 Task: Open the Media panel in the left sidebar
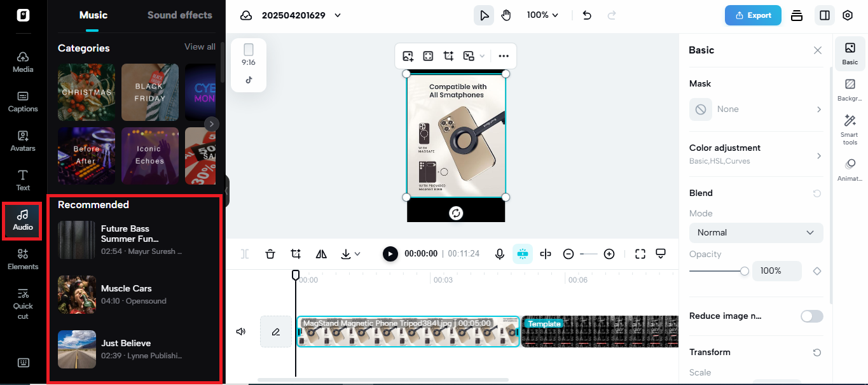click(x=22, y=60)
